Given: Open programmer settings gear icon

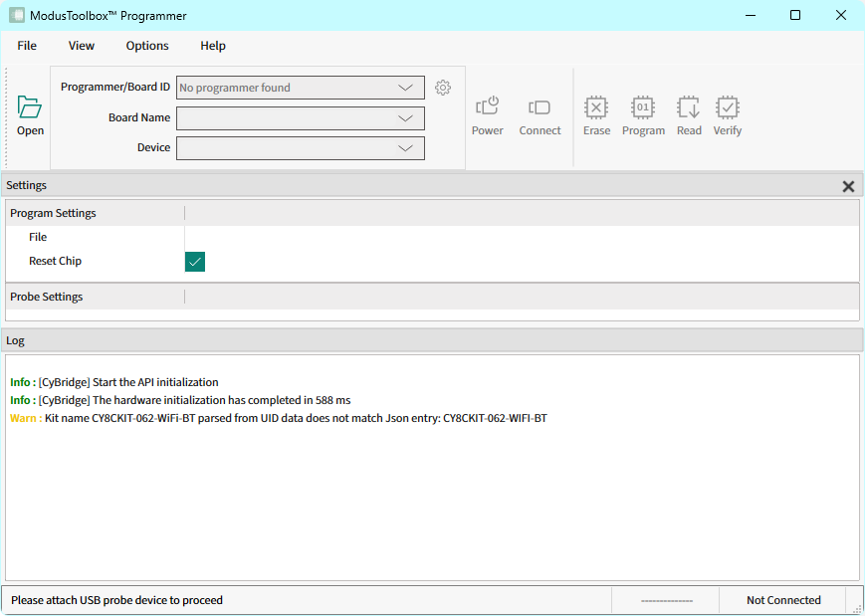Looking at the screenshot, I should (443, 88).
